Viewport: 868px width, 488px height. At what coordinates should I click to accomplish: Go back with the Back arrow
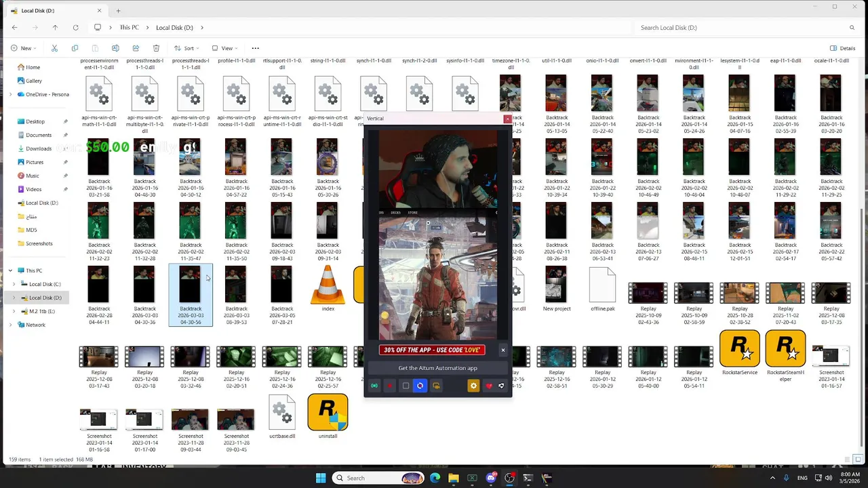tap(14, 28)
